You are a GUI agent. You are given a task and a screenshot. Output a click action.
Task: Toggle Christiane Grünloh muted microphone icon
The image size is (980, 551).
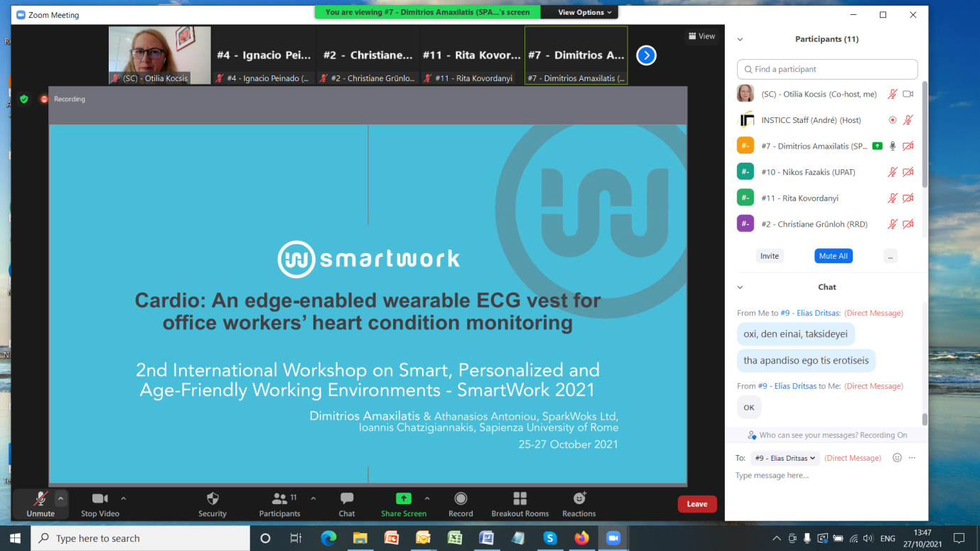tap(893, 224)
